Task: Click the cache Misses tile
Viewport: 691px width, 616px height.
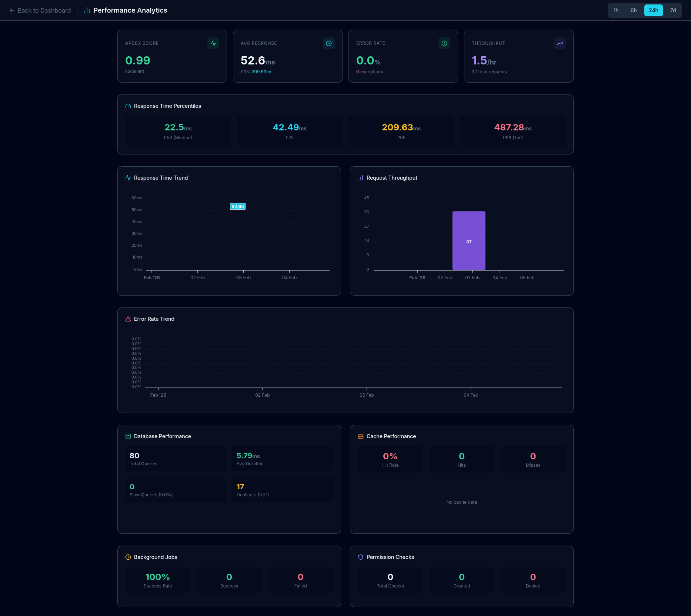Action: point(533,459)
